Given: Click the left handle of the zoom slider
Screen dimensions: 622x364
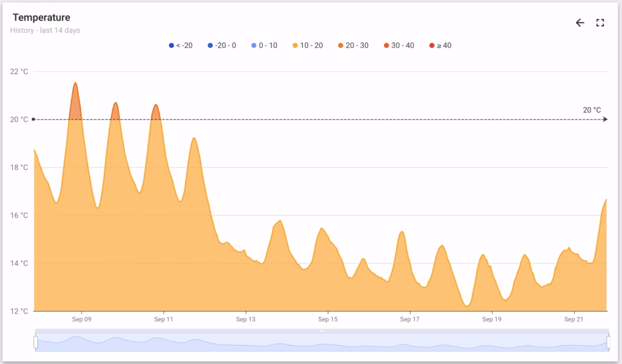Looking at the screenshot, I should (x=35, y=343).
